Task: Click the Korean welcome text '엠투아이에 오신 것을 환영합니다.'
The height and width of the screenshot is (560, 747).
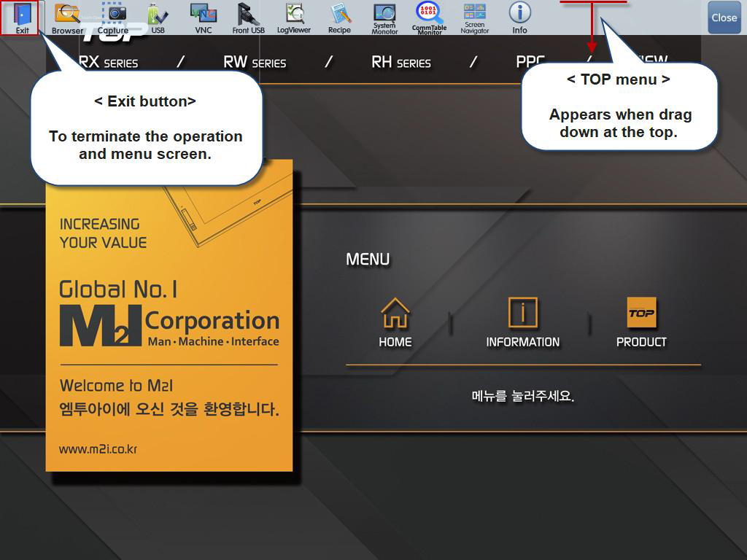Action: [x=169, y=409]
